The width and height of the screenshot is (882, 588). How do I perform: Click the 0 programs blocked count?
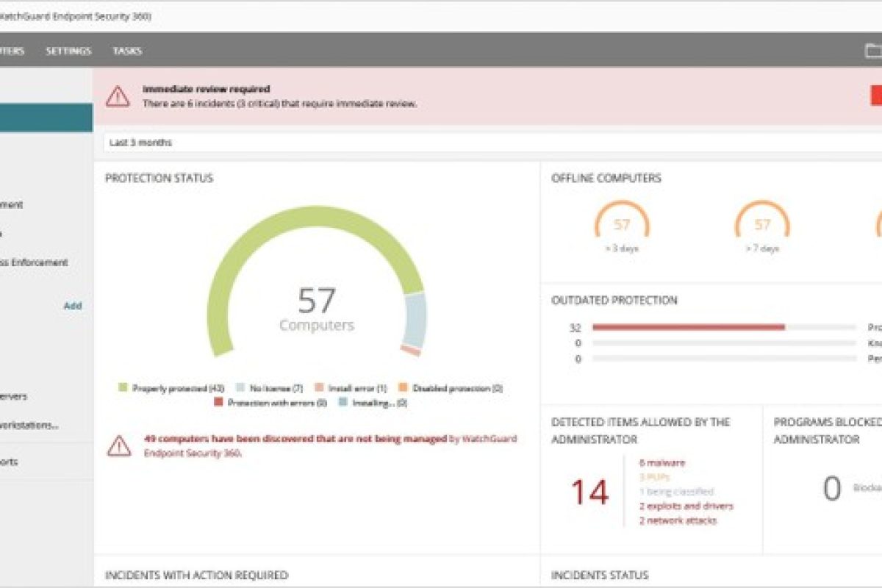(831, 489)
